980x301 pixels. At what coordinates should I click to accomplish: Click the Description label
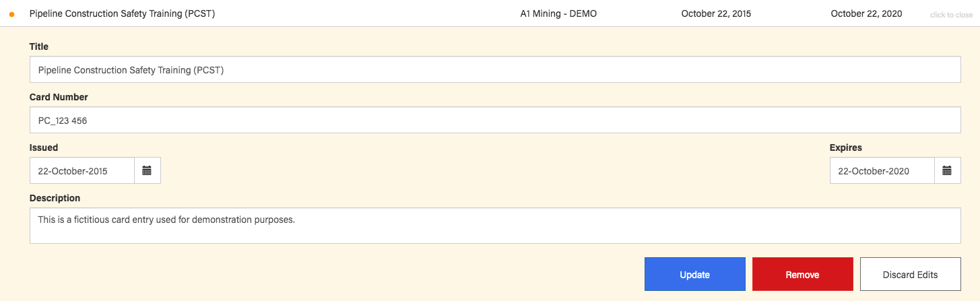coord(55,198)
